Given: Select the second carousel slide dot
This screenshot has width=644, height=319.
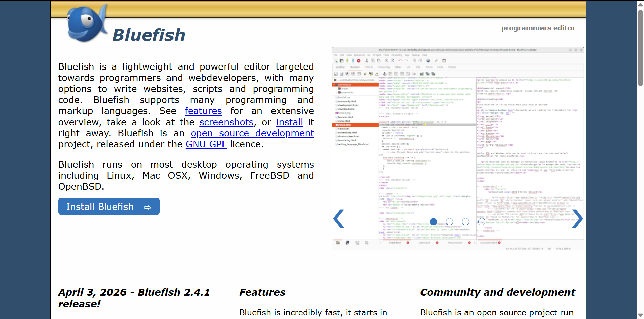Looking at the screenshot, I should point(449,222).
